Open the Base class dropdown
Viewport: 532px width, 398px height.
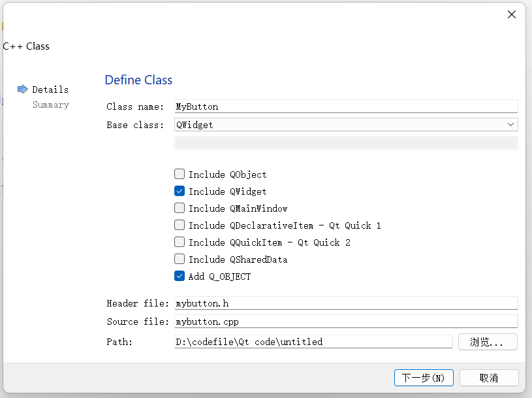click(346, 125)
